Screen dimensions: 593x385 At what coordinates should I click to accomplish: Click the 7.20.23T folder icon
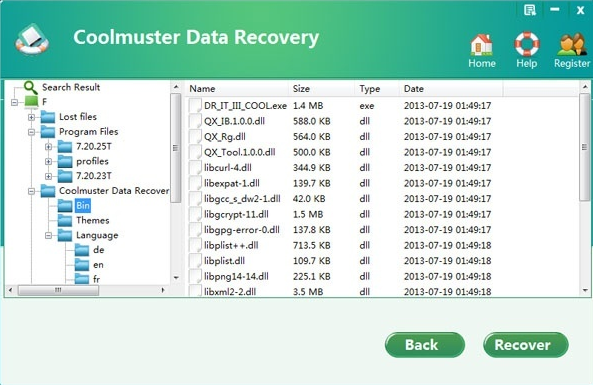[65, 176]
